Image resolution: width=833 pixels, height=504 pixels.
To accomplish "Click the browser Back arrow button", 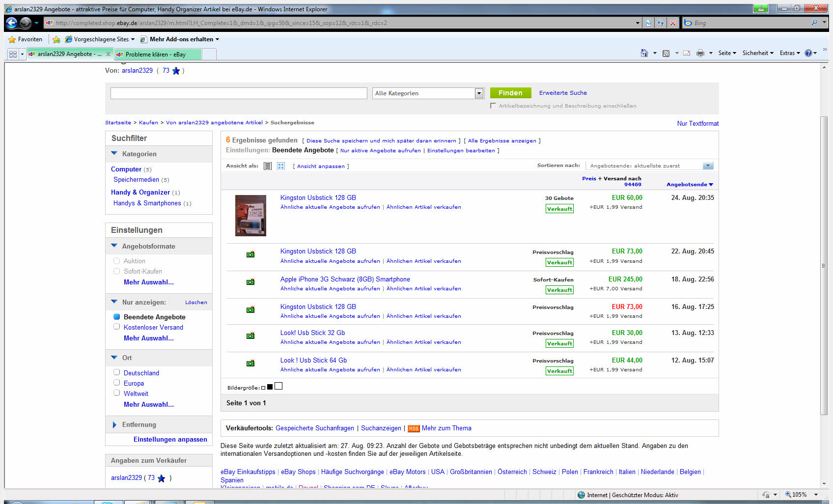I will 12,23.
